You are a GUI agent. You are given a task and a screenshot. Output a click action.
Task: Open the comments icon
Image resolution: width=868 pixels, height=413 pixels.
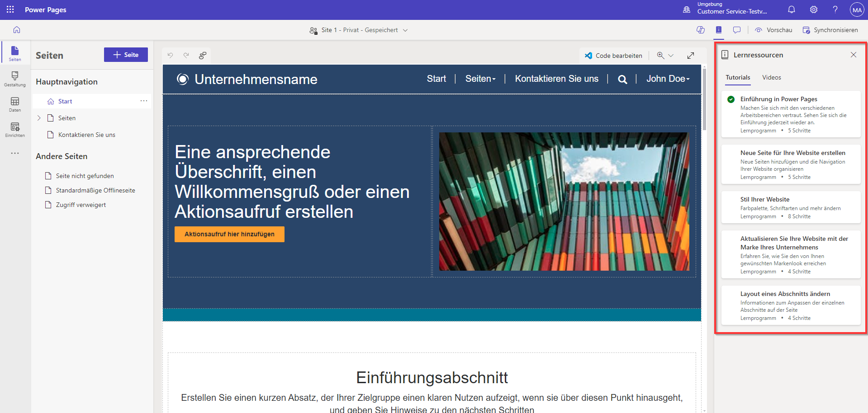pos(737,30)
